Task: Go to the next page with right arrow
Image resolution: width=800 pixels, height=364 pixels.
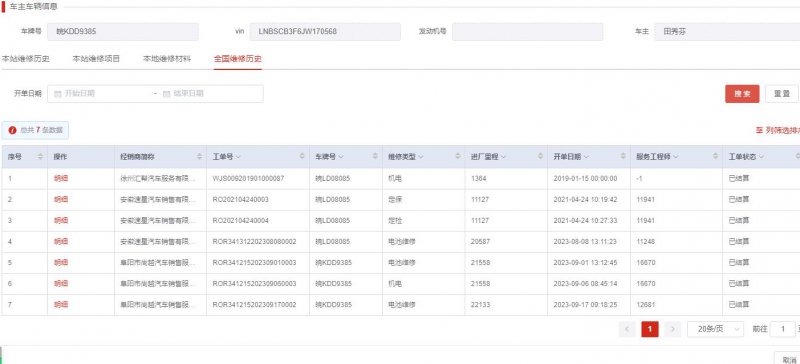Action: pos(673,329)
